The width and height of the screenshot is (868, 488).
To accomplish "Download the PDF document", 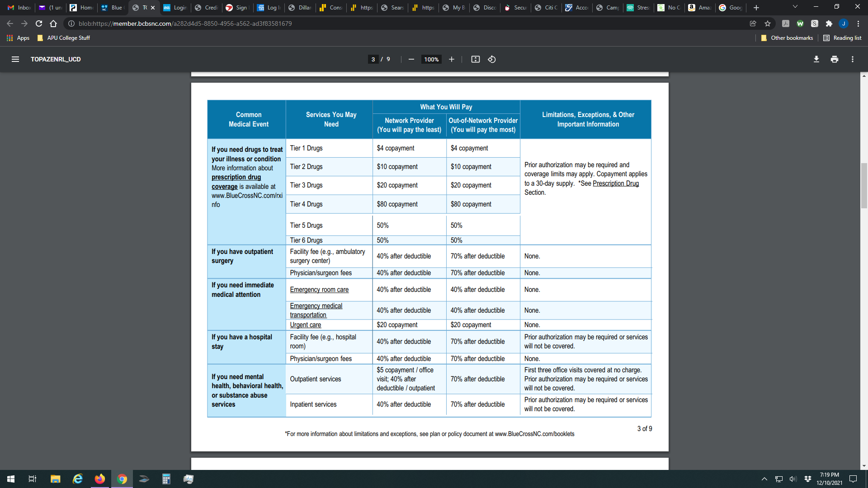I will point(816,59).
